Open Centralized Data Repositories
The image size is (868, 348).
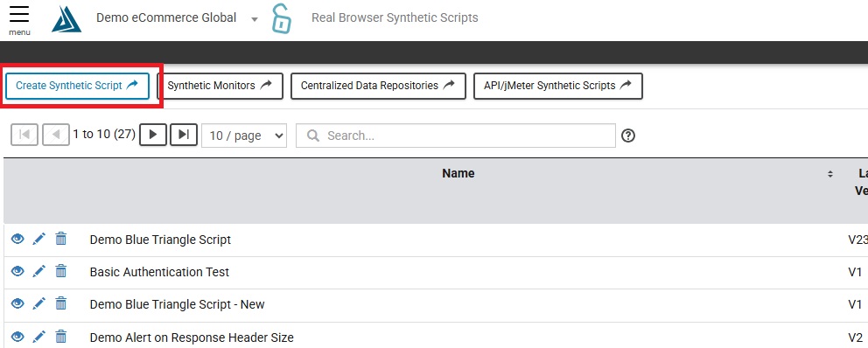click(378, 86)
